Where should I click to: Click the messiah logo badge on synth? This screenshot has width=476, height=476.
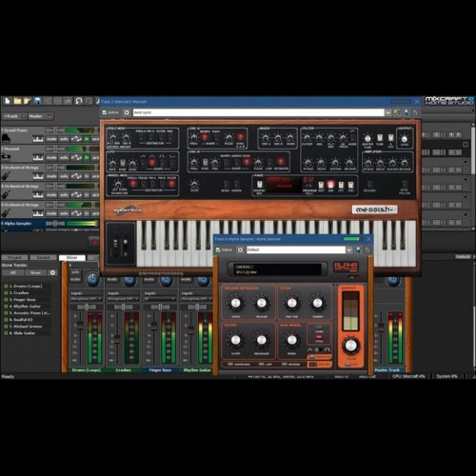[x=374, y=209]
